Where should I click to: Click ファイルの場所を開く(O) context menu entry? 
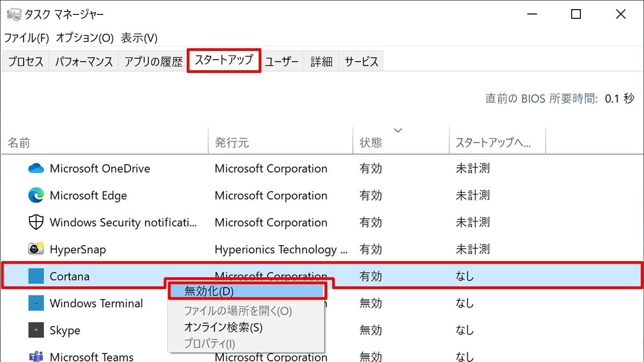click(246, 311)
